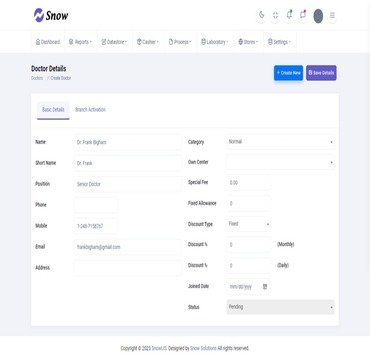The width and height of the screenshot is (370, 360).
Task: Click the (Monthly) label text
Action: point(286,244)
